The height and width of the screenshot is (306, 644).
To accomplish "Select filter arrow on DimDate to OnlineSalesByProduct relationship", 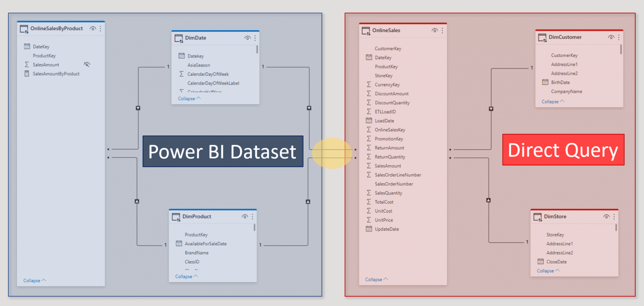I will (x=138, y=108).
